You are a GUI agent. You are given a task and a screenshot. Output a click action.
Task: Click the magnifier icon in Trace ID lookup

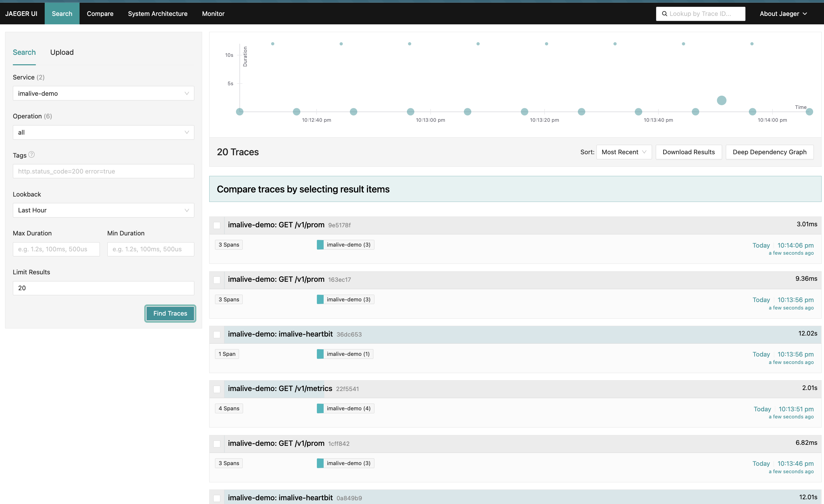pyautogui.click(x=665, y=14)
